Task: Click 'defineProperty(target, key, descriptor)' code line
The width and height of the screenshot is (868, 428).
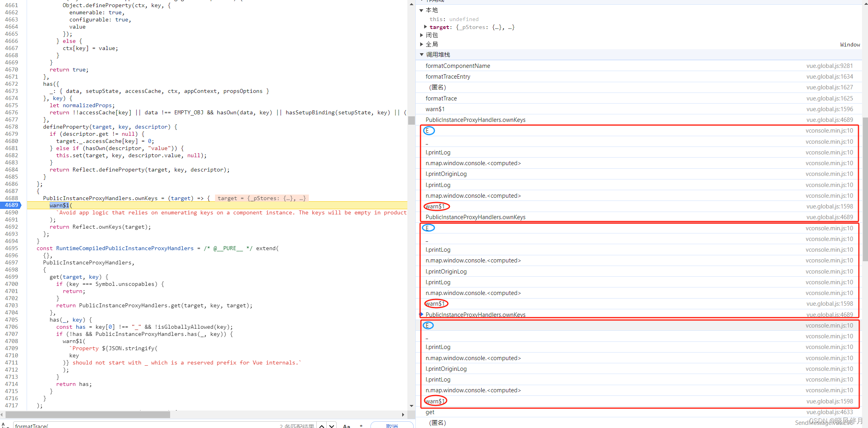Action: [x=110, y=127]
